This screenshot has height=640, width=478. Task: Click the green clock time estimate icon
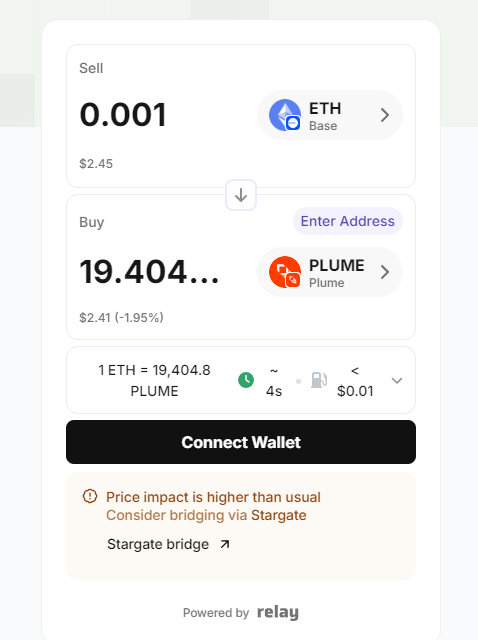pyautogui.click(x=246, y=380)
